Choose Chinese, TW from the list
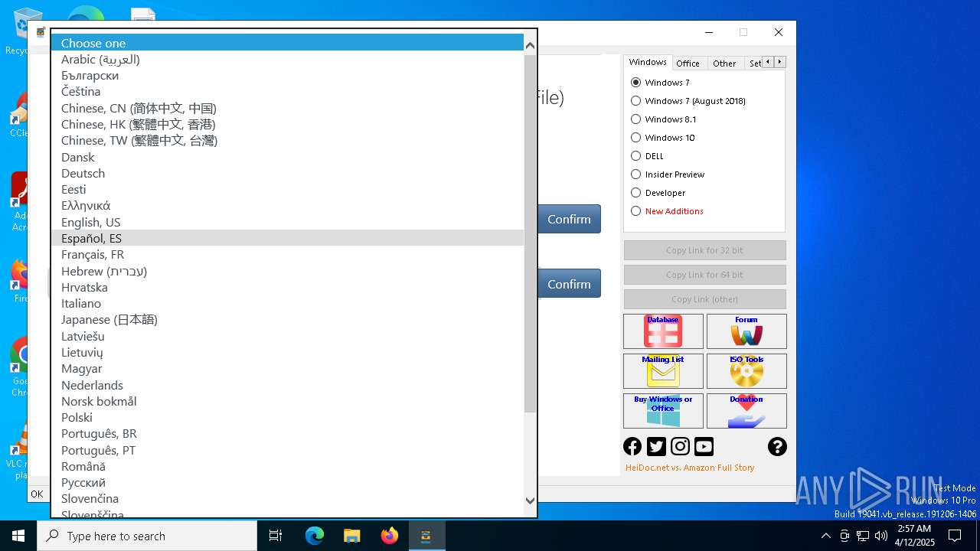Viewport: 980px width, 551px height. click(x=287, y=140)
